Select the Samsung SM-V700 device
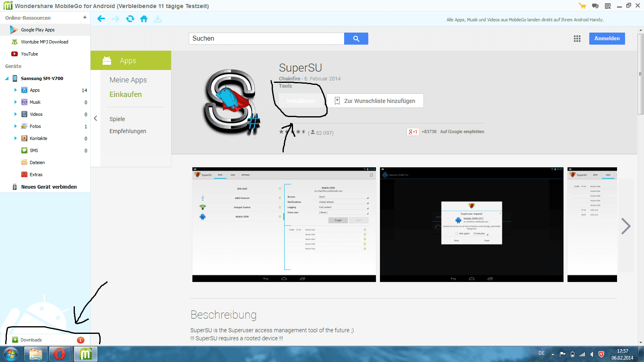The height and width of the screenshot is (362, 644). (x=42, y=78)
